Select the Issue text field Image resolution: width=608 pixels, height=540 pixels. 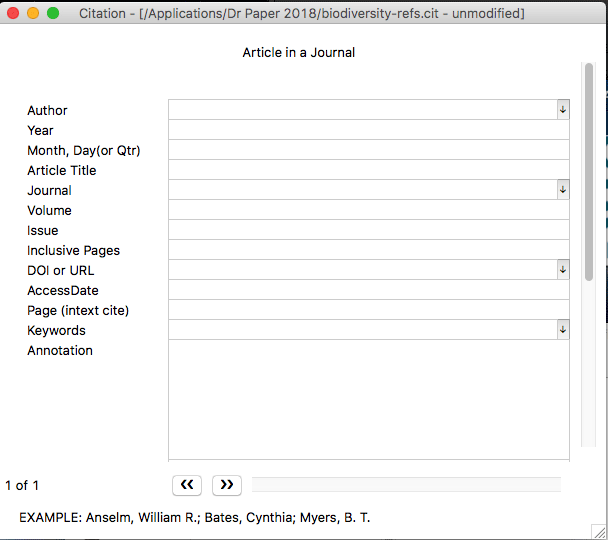tap(368, 230)
